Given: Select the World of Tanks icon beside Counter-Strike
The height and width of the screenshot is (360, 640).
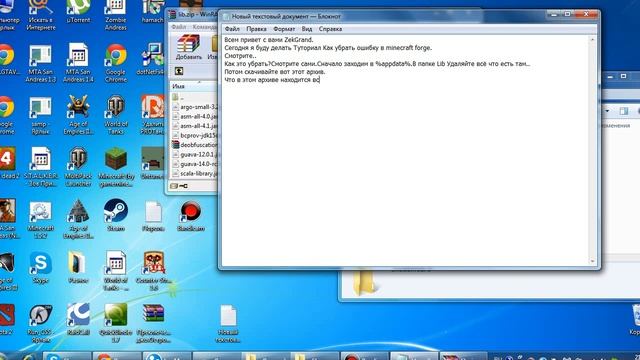Looking at the screenshot, I should click(116, 271).
